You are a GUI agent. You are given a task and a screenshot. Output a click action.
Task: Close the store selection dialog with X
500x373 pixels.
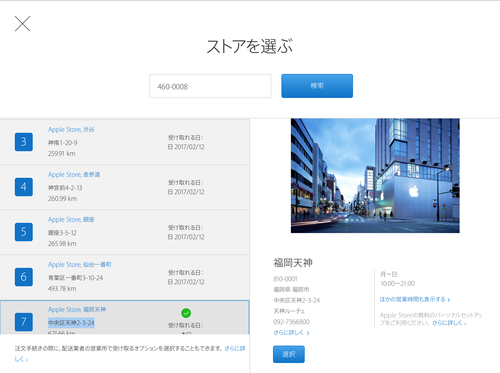tap(22, 24)
